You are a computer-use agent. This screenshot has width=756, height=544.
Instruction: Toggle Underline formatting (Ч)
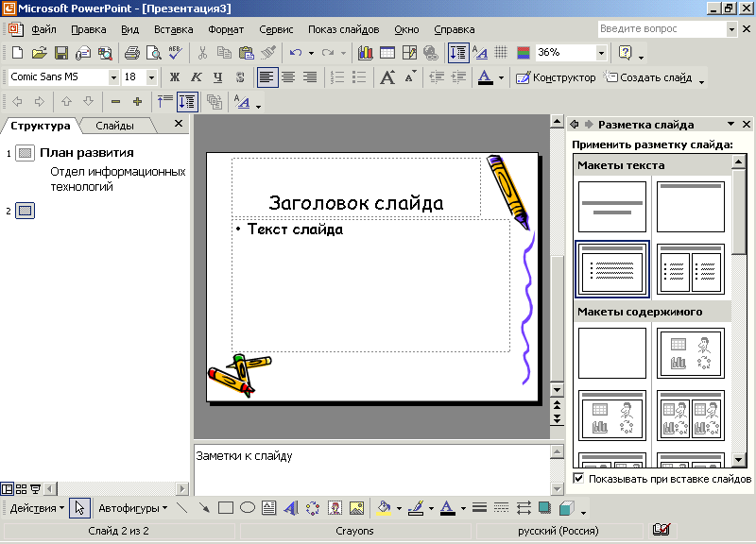coord(218,77)
